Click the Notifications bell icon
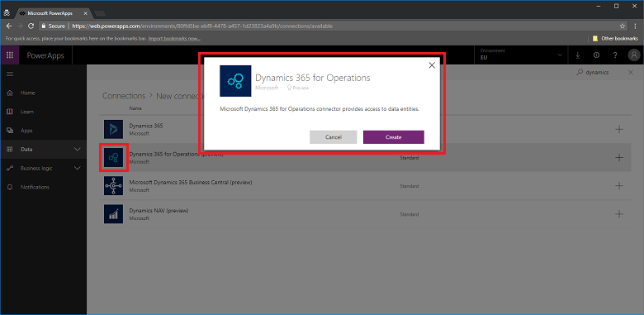Viewport: 644px width, 315px height. pyautogui.click(x=10, y=187)
